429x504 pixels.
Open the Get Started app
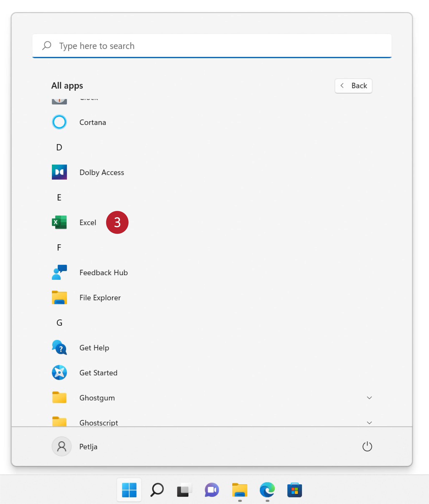coord(98,373)
